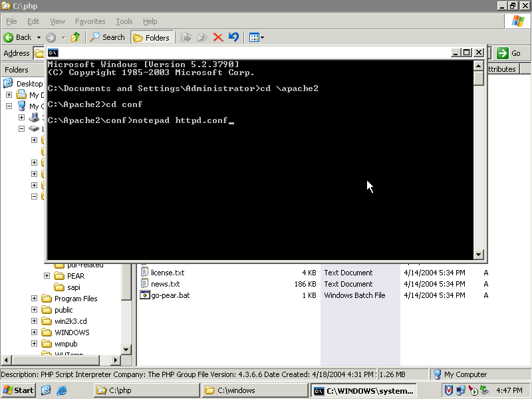Expand the Program Files tree node
This screenshot has width=532, height=399.
click(35, 299)
